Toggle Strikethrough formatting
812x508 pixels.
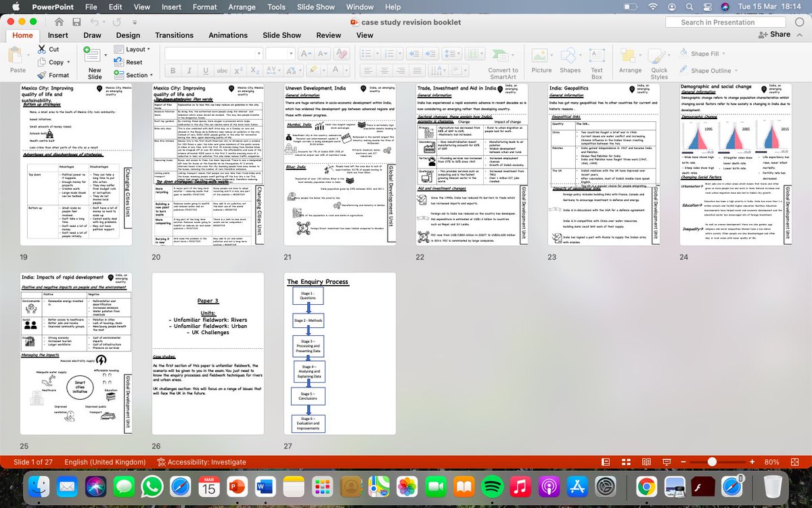[222, 71]
